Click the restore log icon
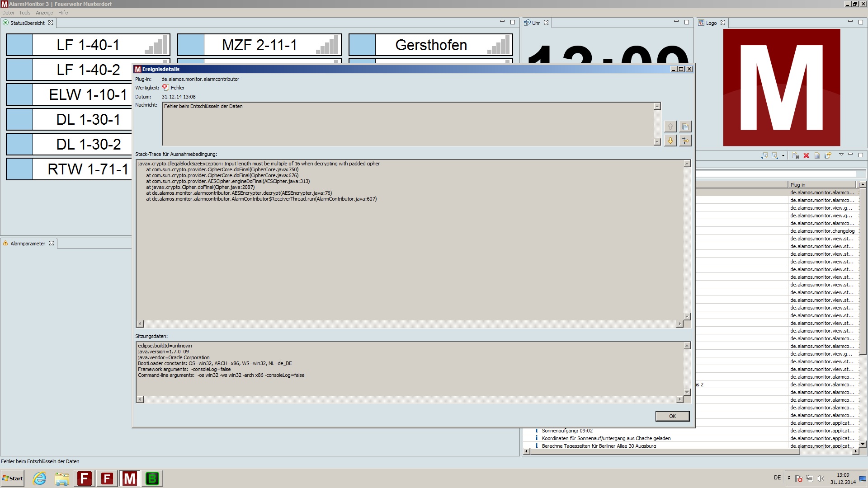 (x=828, y=155)
